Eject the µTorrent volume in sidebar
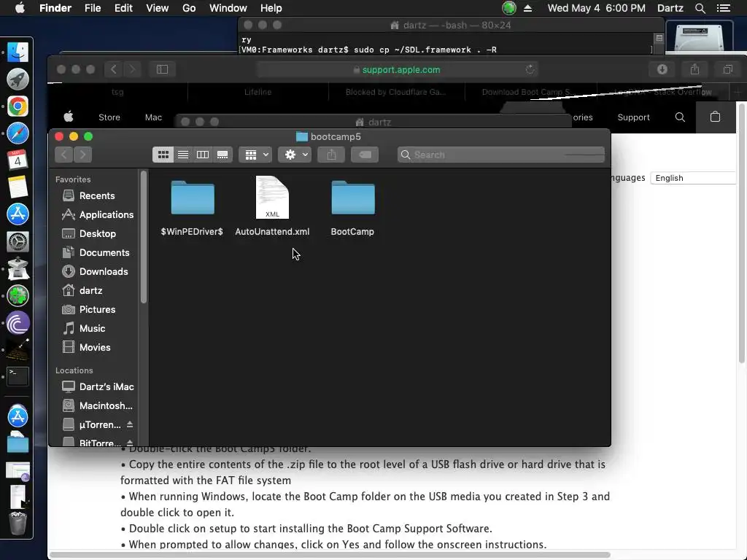The width and height of the screenshot is (747, 560). (x=130, y=424)
